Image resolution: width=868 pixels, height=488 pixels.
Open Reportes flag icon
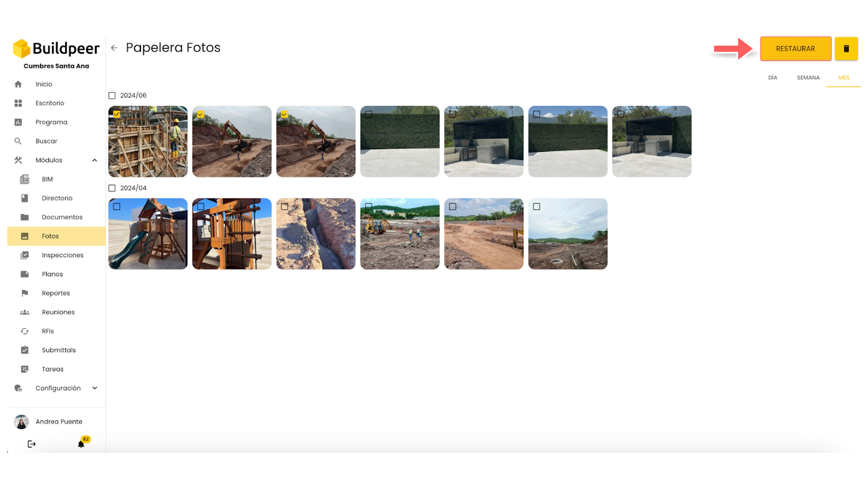[x=24, y=293]
